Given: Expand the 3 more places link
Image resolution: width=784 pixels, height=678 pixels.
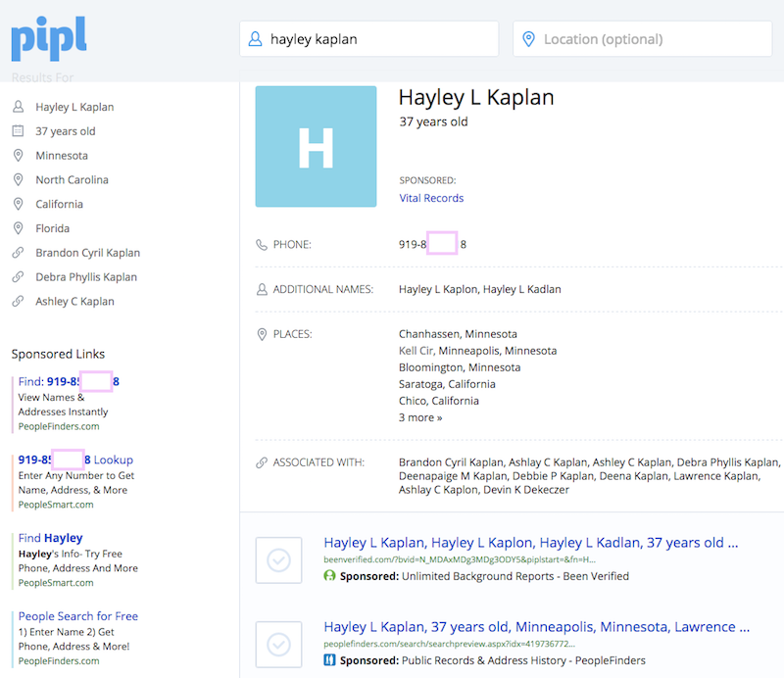Looking at the screenshot, I should 420,417.
